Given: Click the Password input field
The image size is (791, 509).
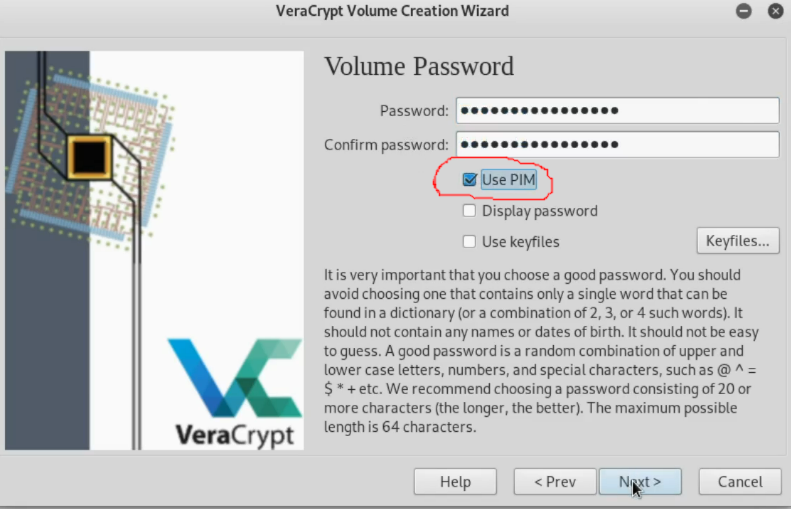Looking at the screenshot, I should pos(617,110).
